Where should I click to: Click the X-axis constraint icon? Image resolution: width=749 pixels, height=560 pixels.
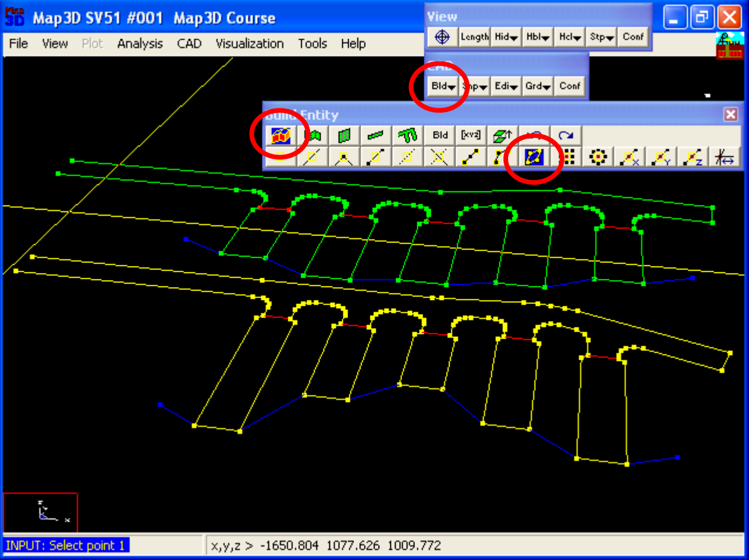[629, 156]
